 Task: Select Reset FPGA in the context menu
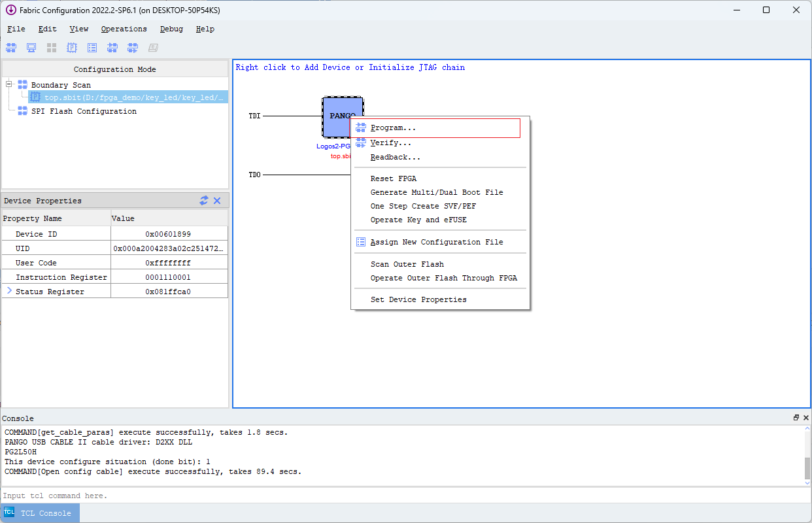[393, 178]
